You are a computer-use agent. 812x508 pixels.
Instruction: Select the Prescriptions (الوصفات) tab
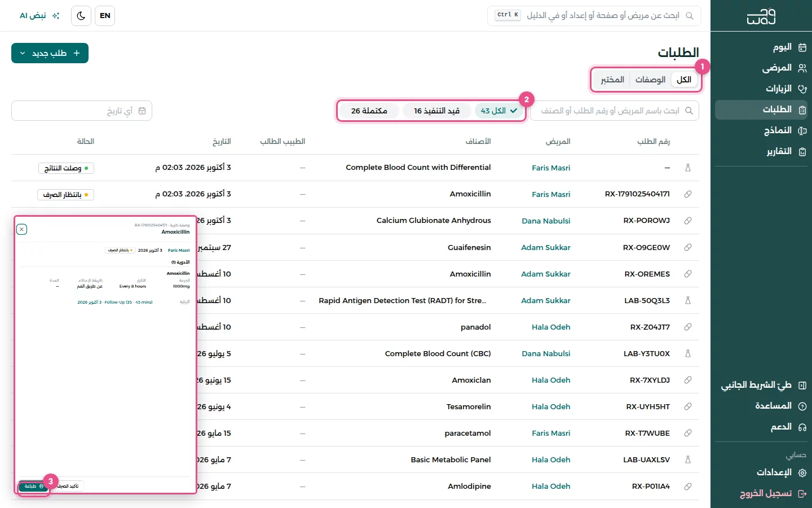pos(650,80)
